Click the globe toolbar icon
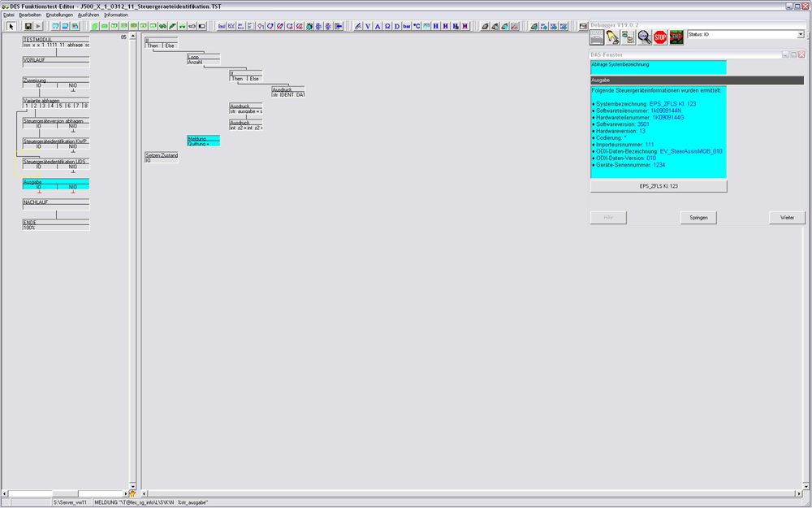Image resolution: width=812 pixels, height=508 pixels. (309, 26)
